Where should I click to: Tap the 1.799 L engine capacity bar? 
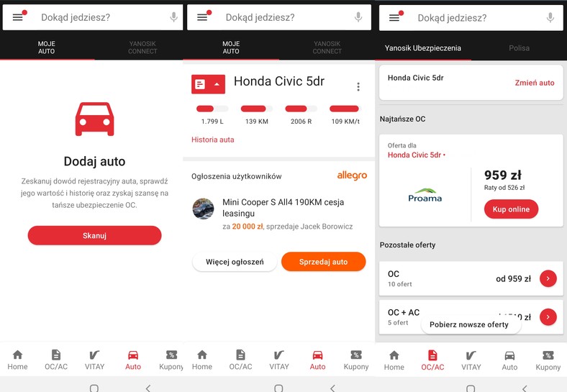click(x=212, y=109)
